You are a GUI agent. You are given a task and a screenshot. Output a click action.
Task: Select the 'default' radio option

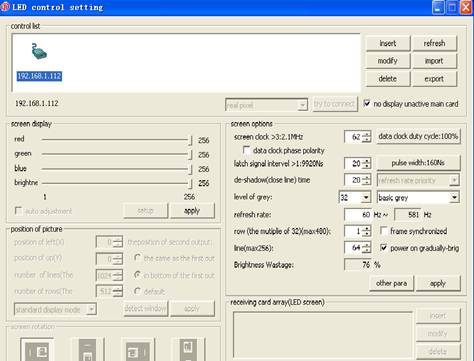click(x=137, y=291)
